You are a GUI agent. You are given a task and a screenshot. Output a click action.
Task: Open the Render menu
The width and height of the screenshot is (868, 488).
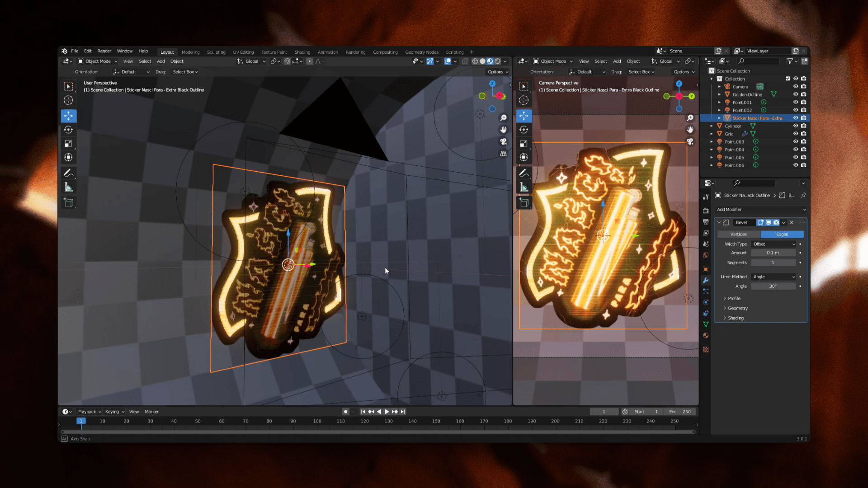[104, 51]
